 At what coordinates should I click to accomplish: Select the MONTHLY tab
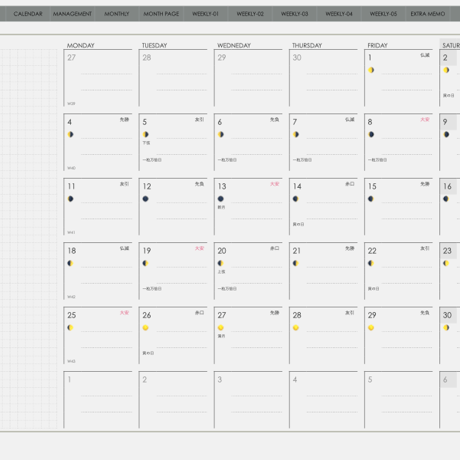[117, 14]
